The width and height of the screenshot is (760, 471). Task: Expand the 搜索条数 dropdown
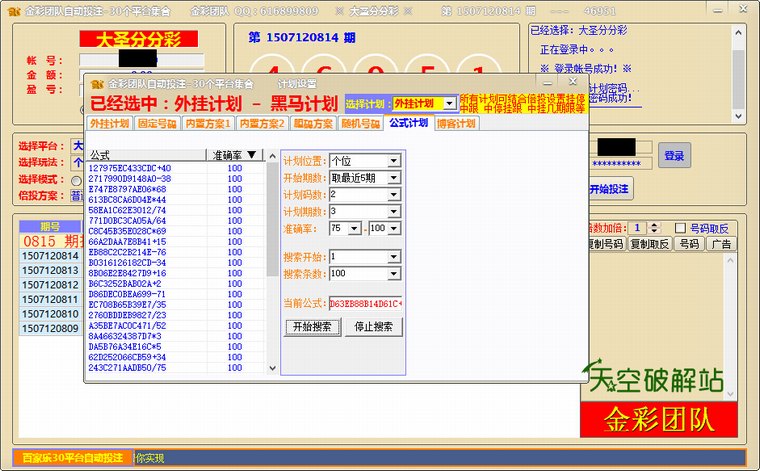click(393, 274)
